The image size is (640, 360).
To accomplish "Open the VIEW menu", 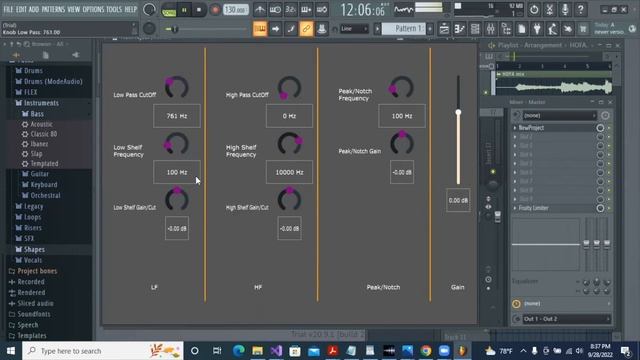I will click(73, 9).
